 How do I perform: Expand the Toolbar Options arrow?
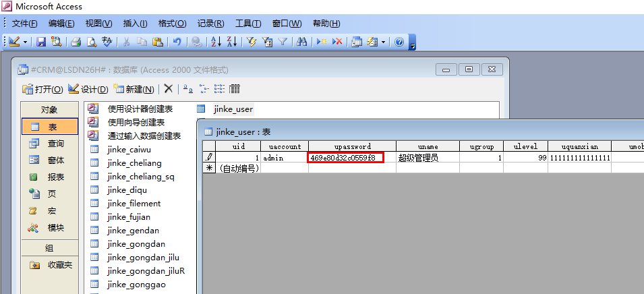click(412, 42)
